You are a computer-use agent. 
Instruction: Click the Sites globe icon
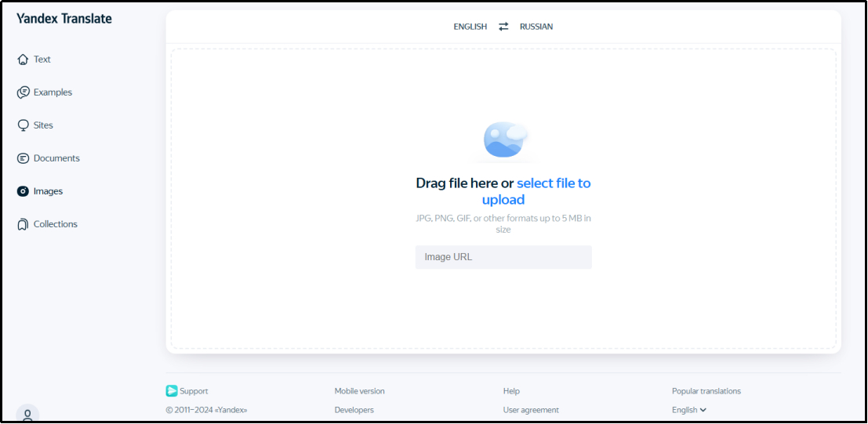pos(23,125)
